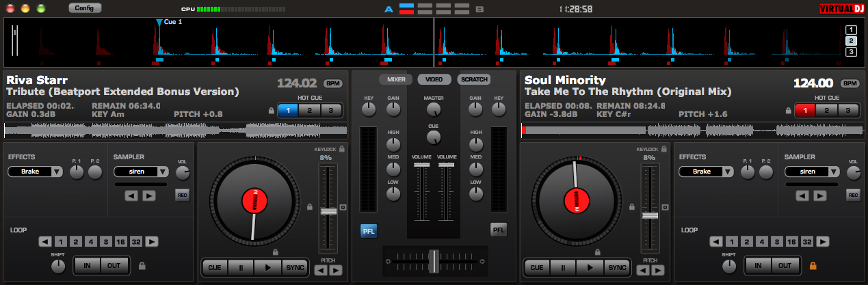Open left deck effects dropdown showing Brake

pos(36,172)
